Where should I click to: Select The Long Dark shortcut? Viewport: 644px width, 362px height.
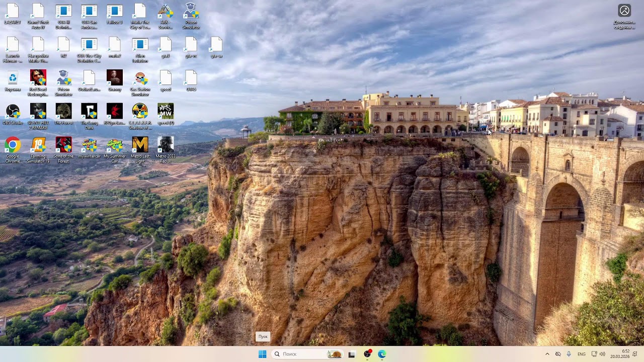pos(89,117)
